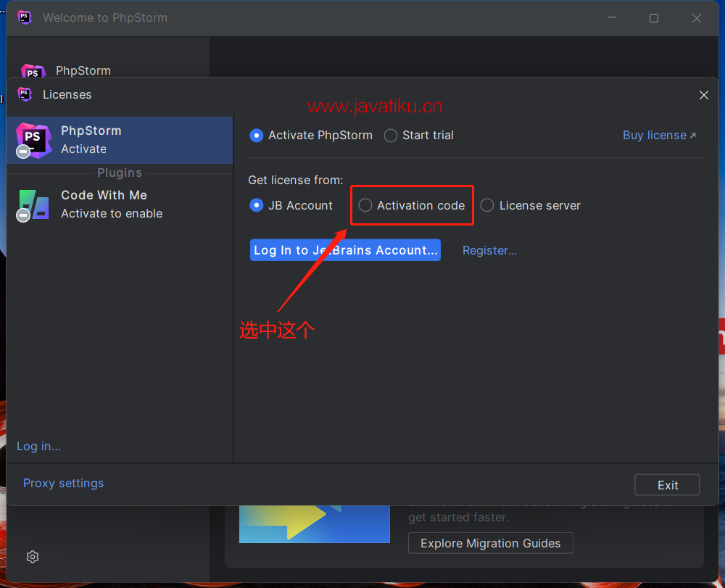The width and height of the screenshot is (725, 588).
Task: Select the Activate PhpStorm radio button
Action: (x=257, y=136)
